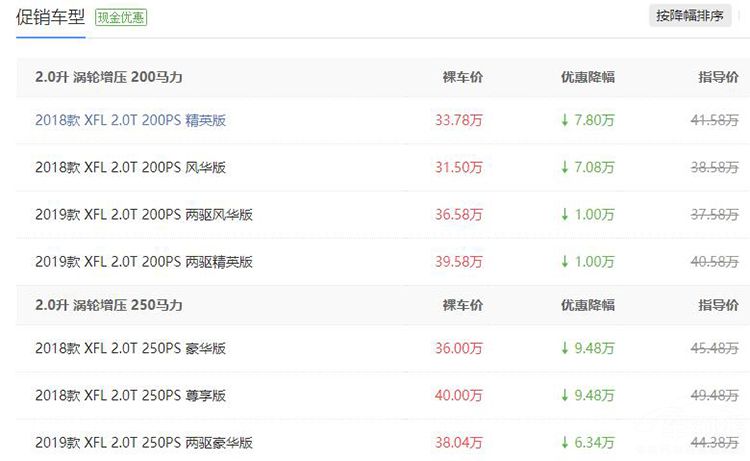Open 2018款 XFL 2.0T 200PS 风华版
Image resolution: width=750 pixels, height=461 pixels.
click(x=130, y=167)
